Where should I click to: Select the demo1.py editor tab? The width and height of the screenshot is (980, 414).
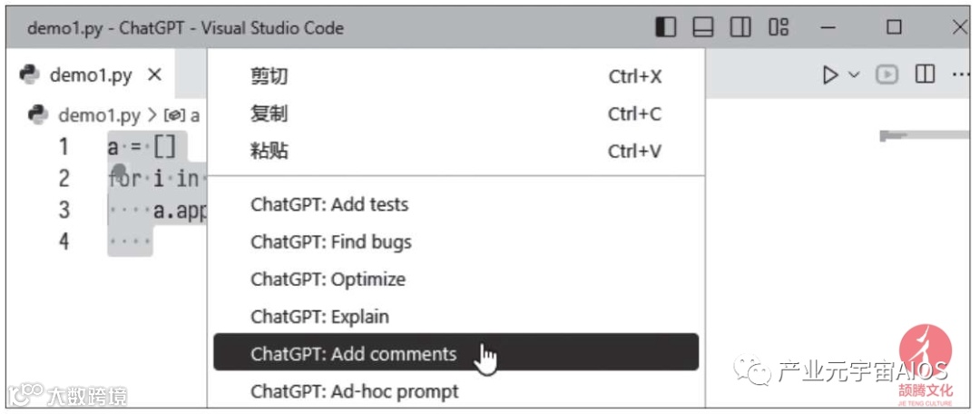91,74
